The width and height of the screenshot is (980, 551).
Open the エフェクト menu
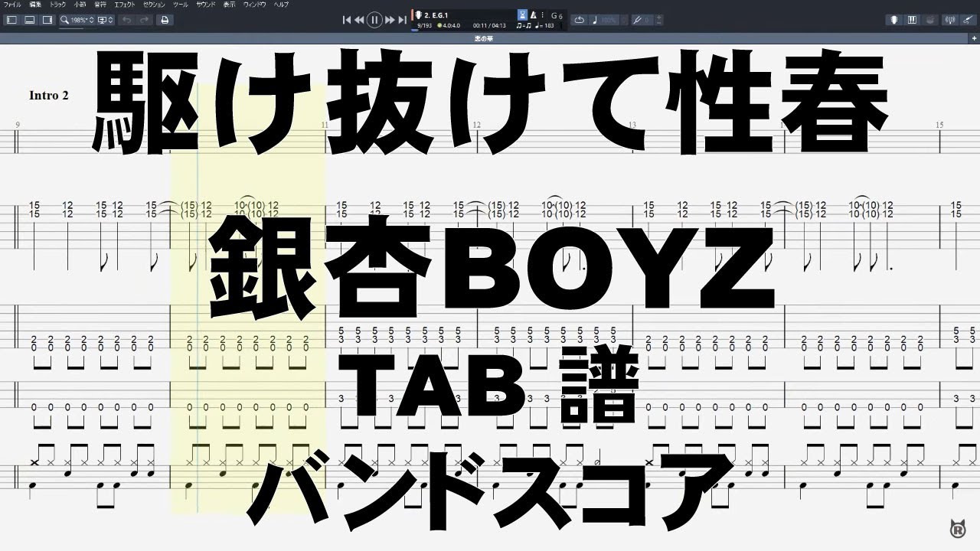tap(125, 5)
